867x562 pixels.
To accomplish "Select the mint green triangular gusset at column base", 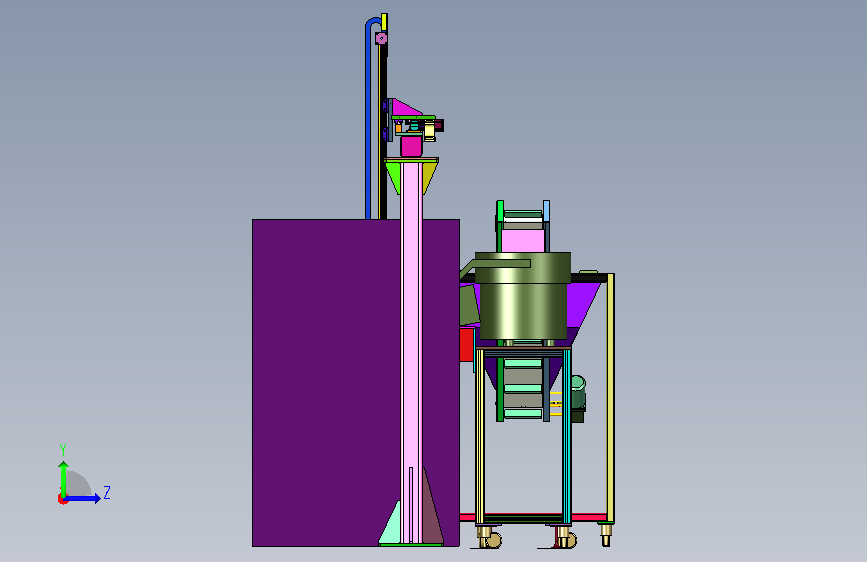I will coord(390,523).
